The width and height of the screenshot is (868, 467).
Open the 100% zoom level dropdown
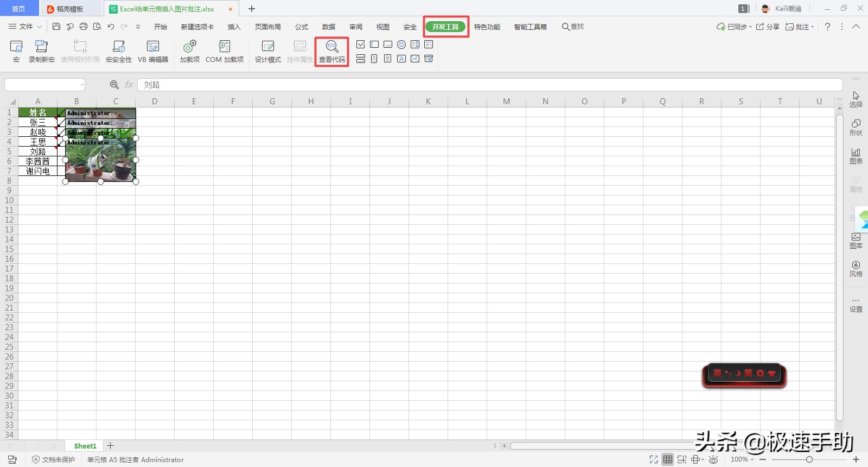pyautogui.click(x=742, y=459)
